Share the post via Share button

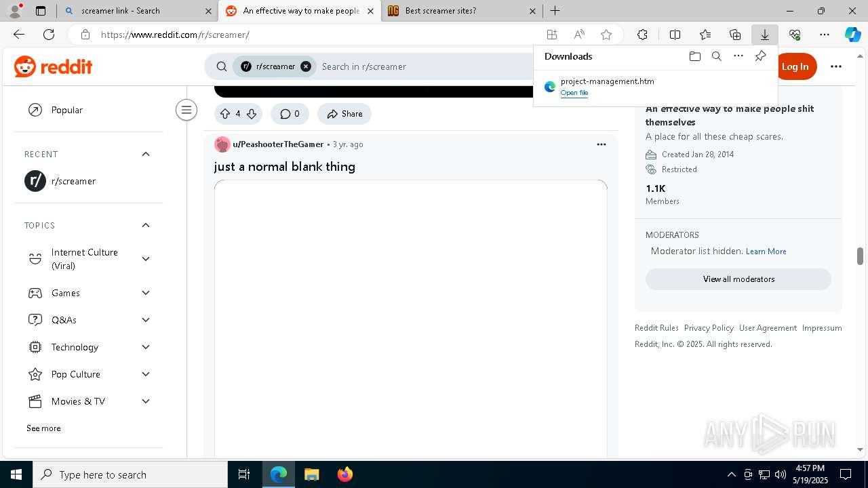click(344, 114)
